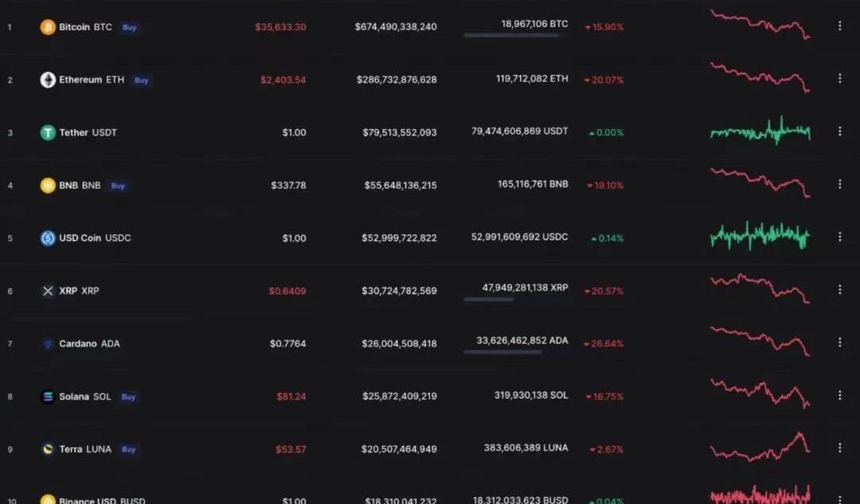Click the Terra LUNA logo icon

tap(48, 449)
